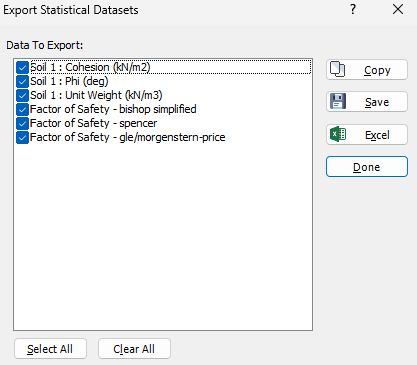This screenshot has width=417, height=365.
Task: Click the 'Copy' label text
Action: point(377,70)
